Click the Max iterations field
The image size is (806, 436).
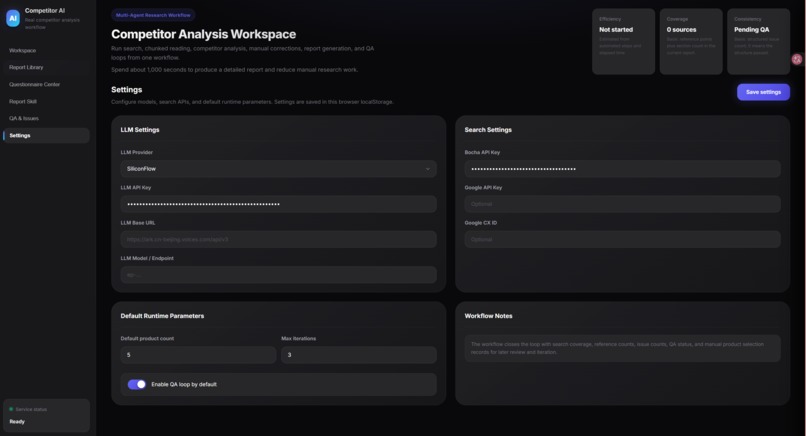(x=359, y=355)
